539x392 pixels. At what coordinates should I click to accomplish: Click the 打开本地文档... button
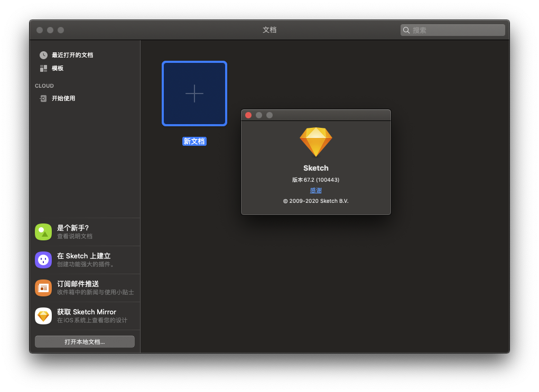85,342
